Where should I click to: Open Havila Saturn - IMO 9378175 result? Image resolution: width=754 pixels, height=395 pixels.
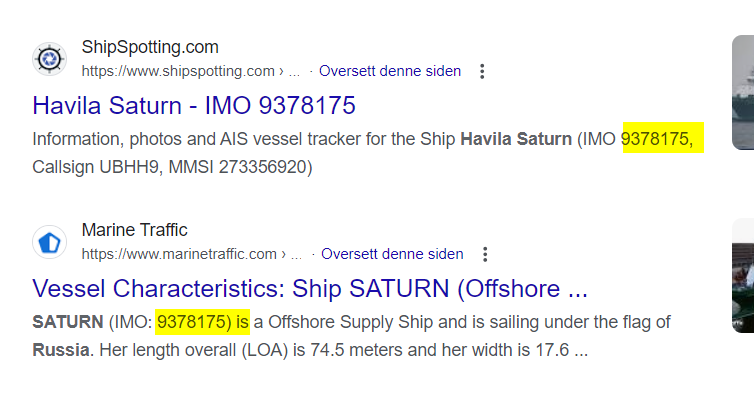click(194, 105)
